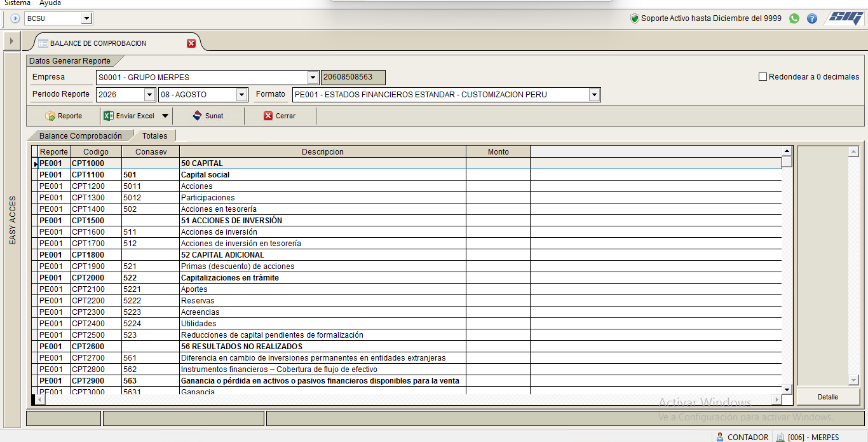Click the green Soporte Activo shield icon
This screenshot has width=868, height=442.
click(x=634, y=18)
